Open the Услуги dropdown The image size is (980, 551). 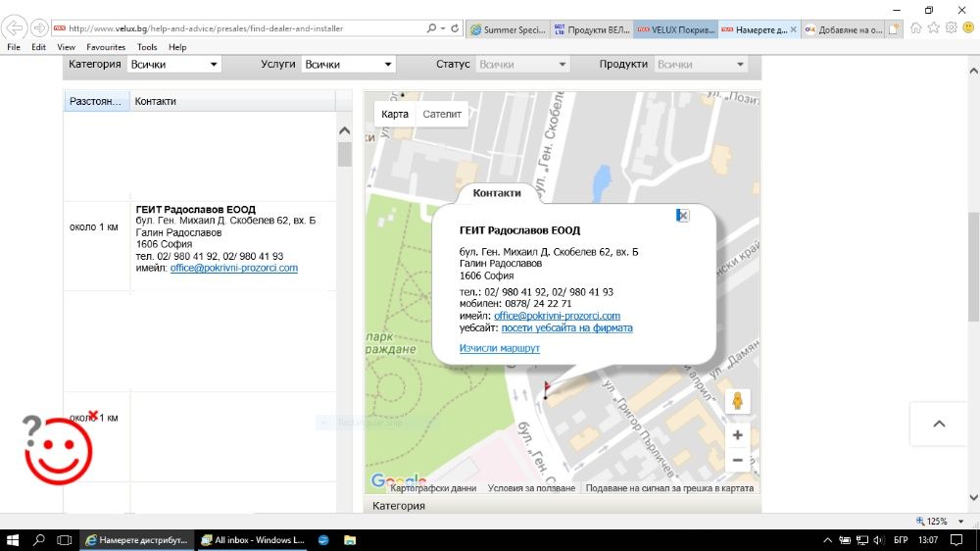348,65
